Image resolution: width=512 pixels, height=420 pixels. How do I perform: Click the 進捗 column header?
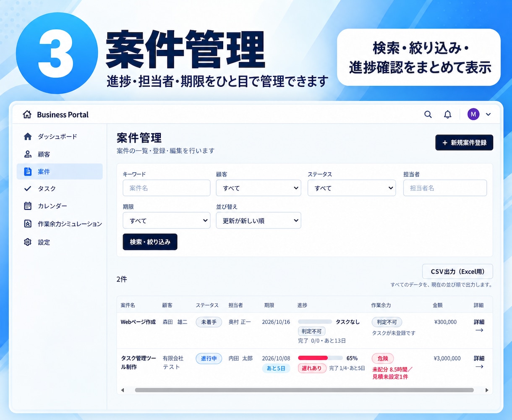pos(302,305)
